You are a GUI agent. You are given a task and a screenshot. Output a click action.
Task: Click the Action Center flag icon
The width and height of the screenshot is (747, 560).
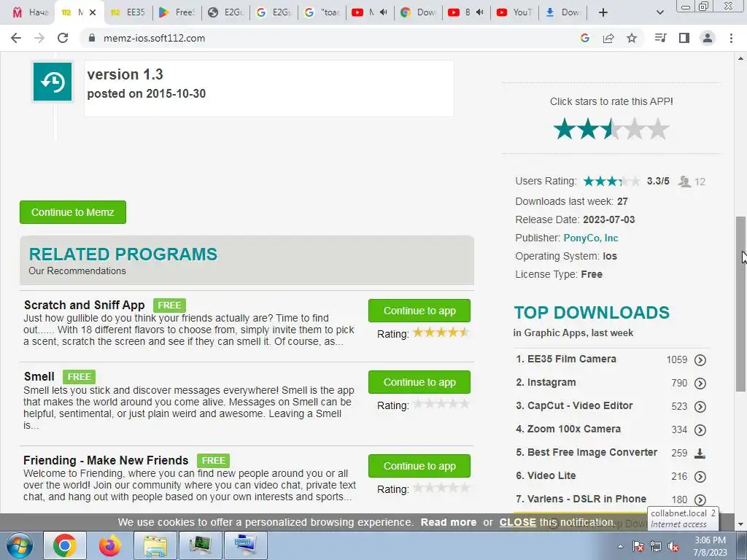638,546
